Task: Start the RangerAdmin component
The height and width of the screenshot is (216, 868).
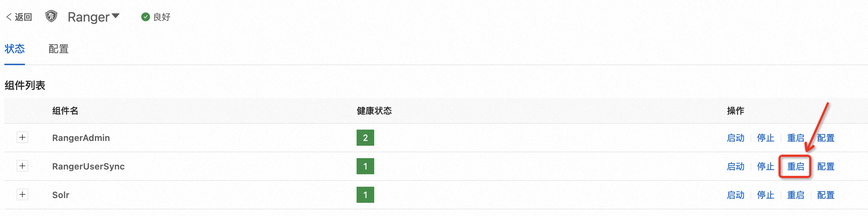Action: point(736,138)
